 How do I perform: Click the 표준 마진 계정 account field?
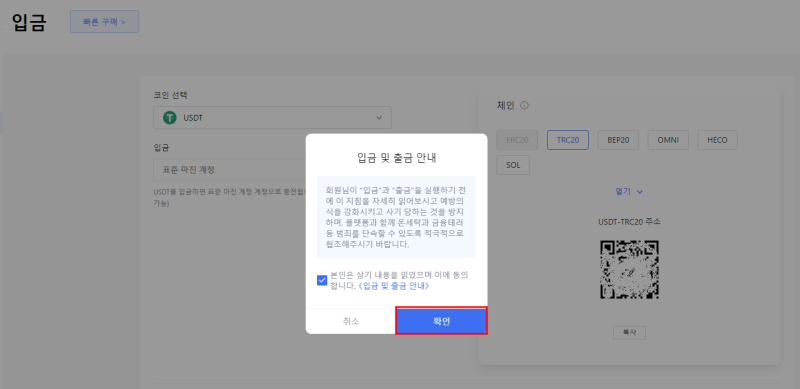click(x=230, y=169)
